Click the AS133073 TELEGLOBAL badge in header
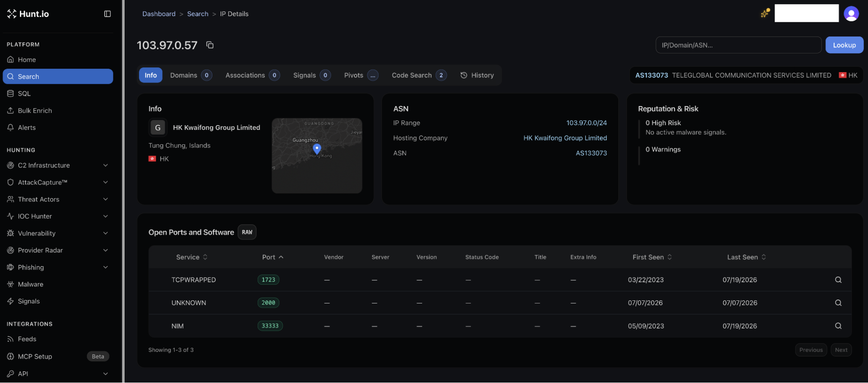868x383 pixels. [746, 75]
